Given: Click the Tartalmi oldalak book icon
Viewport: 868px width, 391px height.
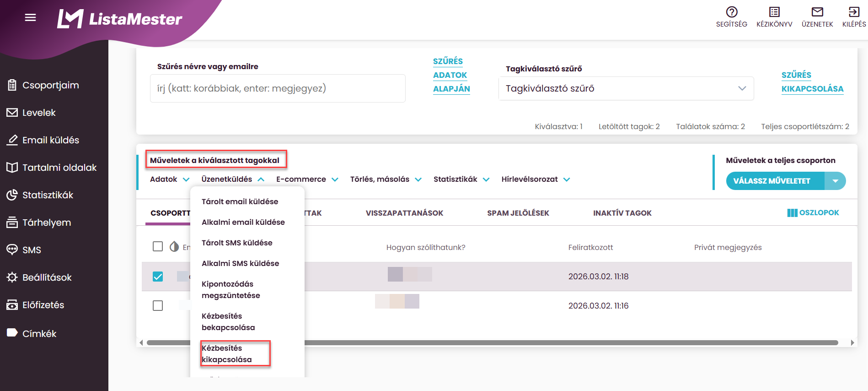Looking at the screenshot, I should [x=12, y=168].
